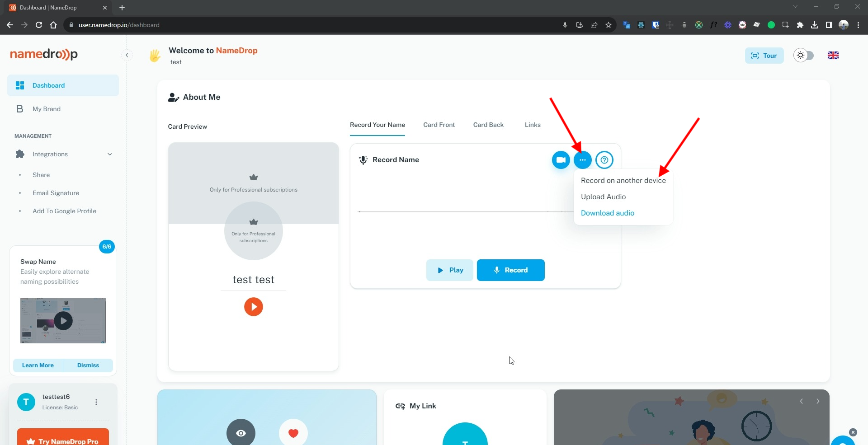Start the Tour button
The image size is (868, 445).
click(x=764, y=56)
